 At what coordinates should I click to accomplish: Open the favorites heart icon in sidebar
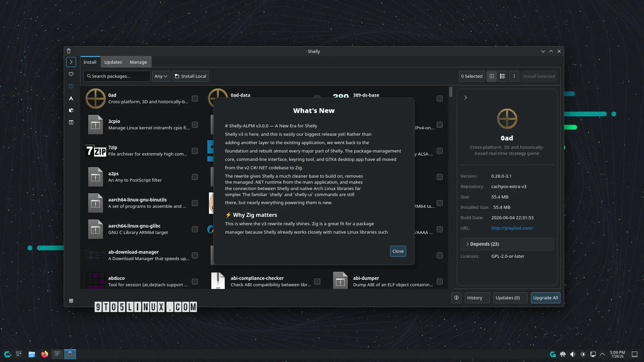pos(71,74)
